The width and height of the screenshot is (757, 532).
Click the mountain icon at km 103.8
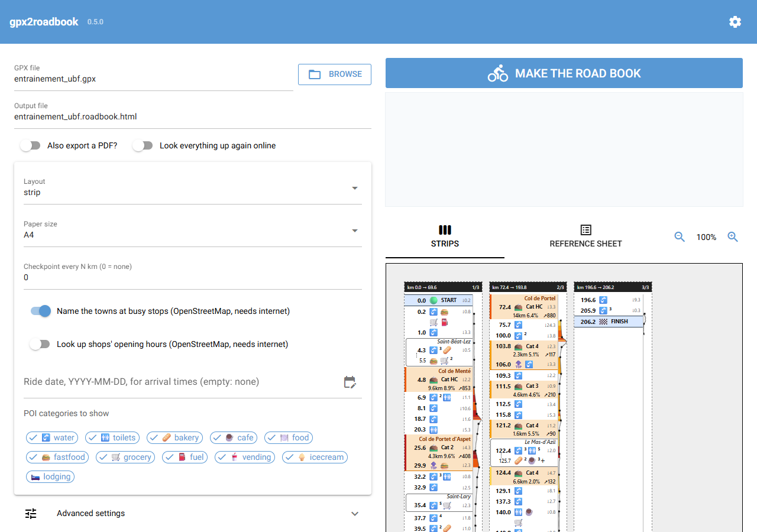click(x=518, y=346)
